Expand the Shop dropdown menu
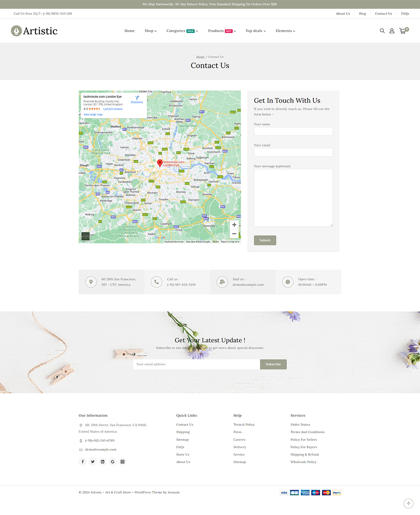 (150, 31)
